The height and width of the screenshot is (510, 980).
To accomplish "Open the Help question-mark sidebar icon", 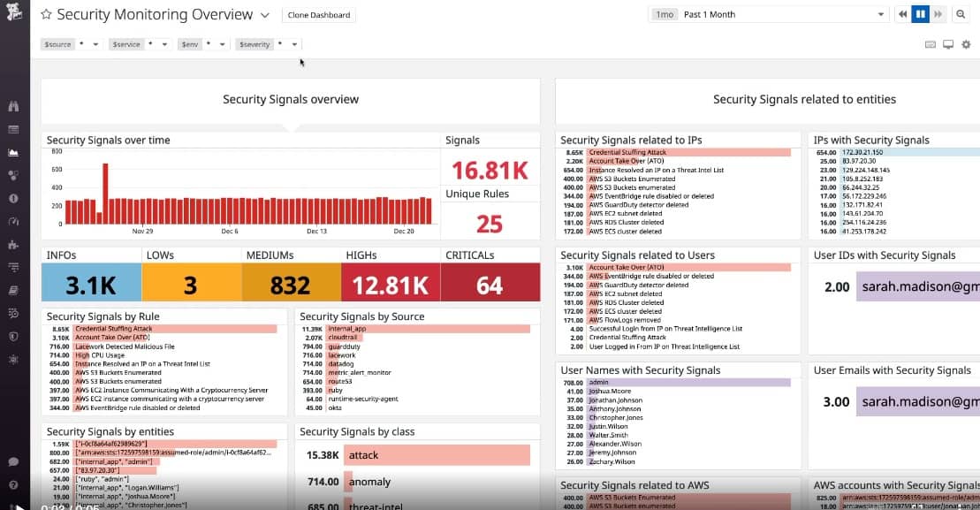I will pos(14,485).
